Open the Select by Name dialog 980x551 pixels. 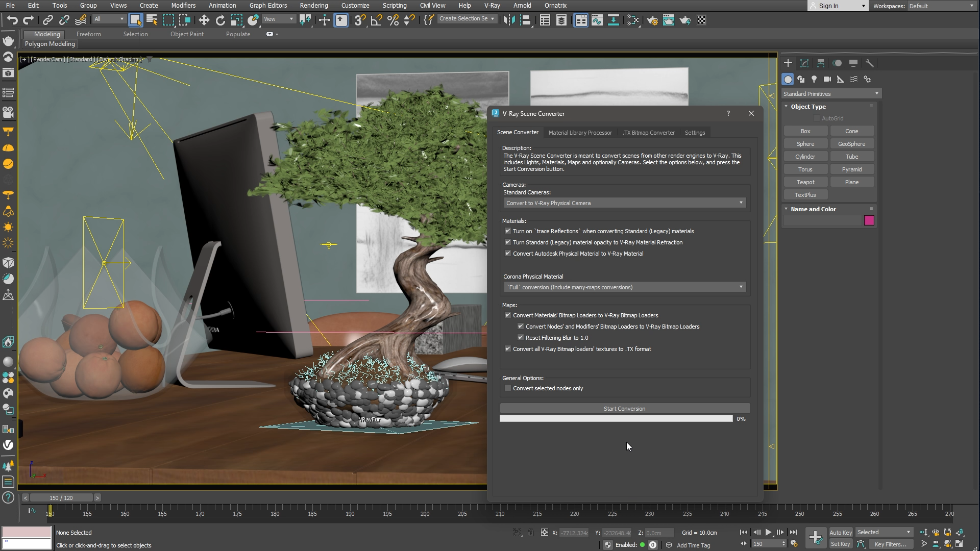click(152, 20)
